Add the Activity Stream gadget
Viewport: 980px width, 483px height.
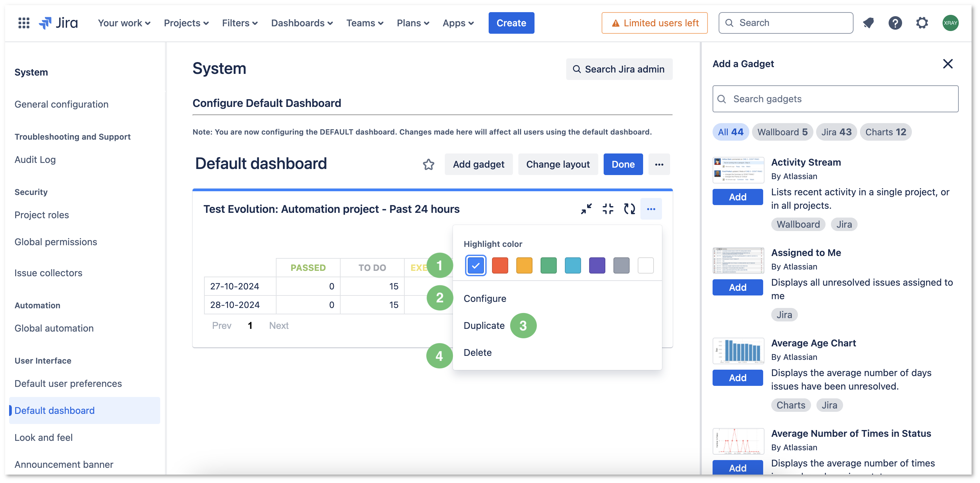(737, 197)
